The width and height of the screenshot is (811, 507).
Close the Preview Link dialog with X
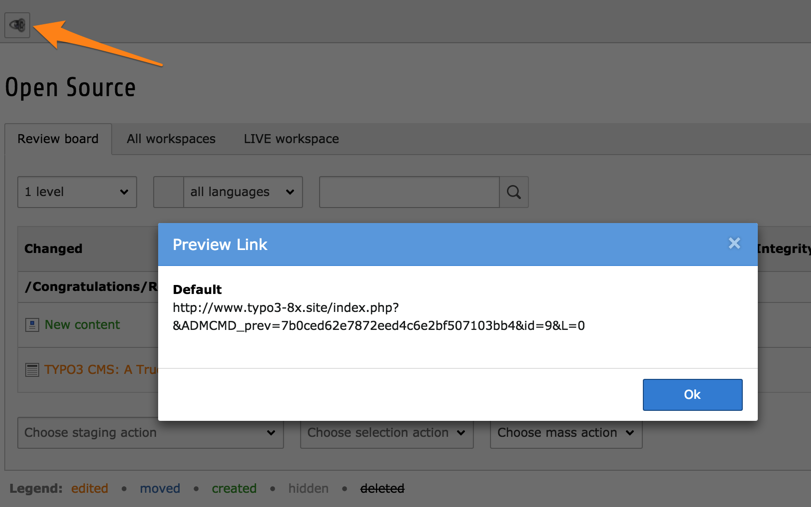tap(734, 243)
